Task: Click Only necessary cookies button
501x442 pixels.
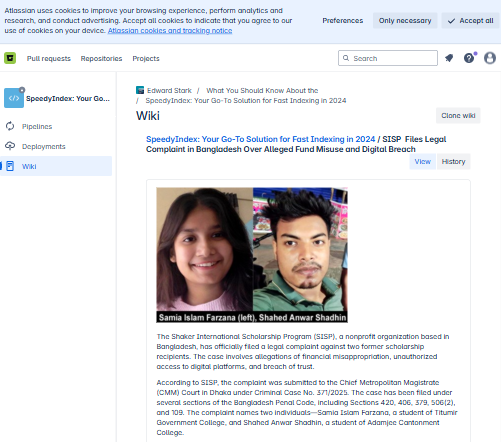Action: coord(405,21)
